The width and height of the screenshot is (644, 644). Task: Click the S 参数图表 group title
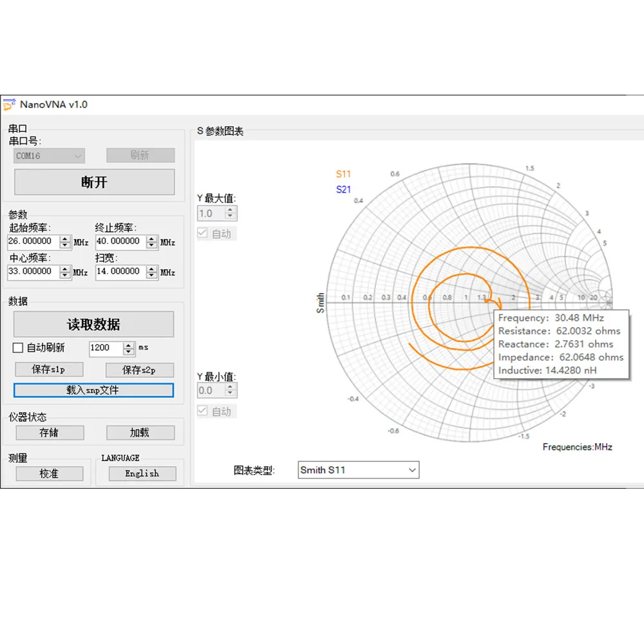pos(220,131)
